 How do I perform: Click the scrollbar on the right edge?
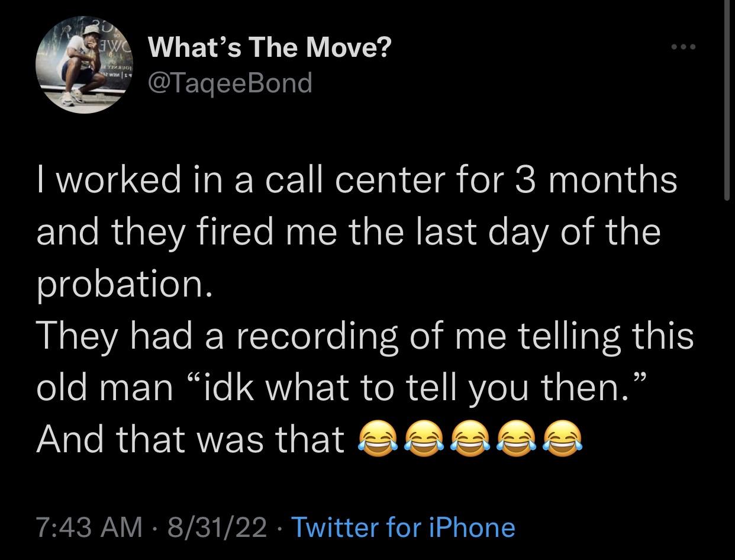pyautogui.click(x=727, y=101)
